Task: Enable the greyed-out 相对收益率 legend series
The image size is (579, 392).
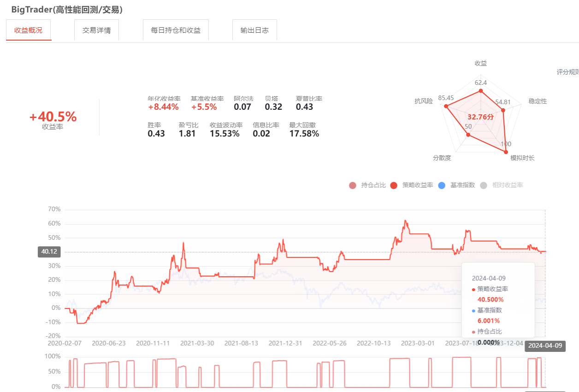Action: point(502,185)
